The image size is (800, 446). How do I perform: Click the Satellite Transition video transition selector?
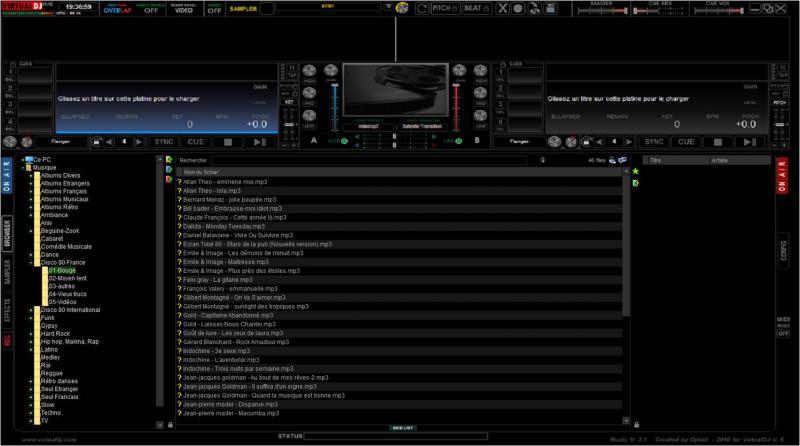422,126
